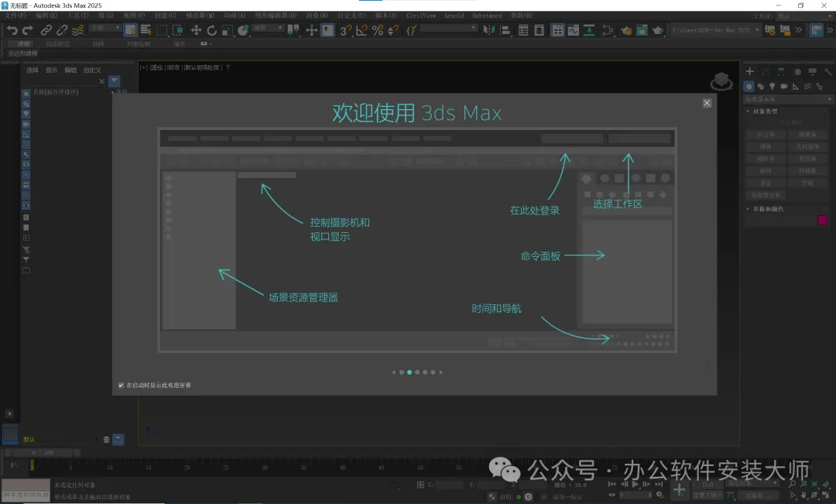This screenshot has height=504, width=836.
Task: Open the project path dropdown
Action: point(715,30)
